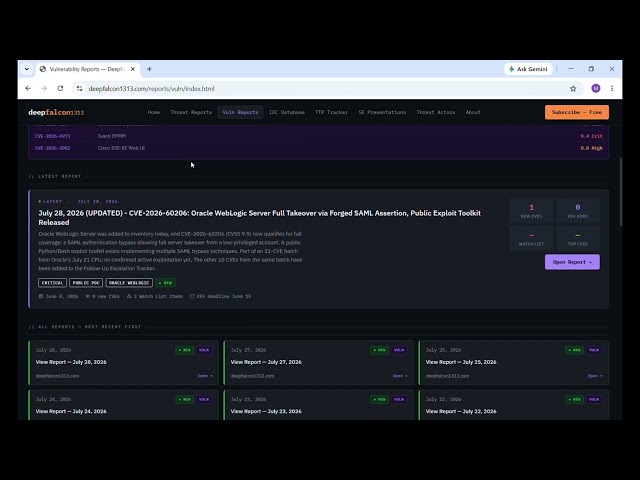Screen dimensions: 640x480
Task: Open a new tab with plus icon
Action: point(149,69)
